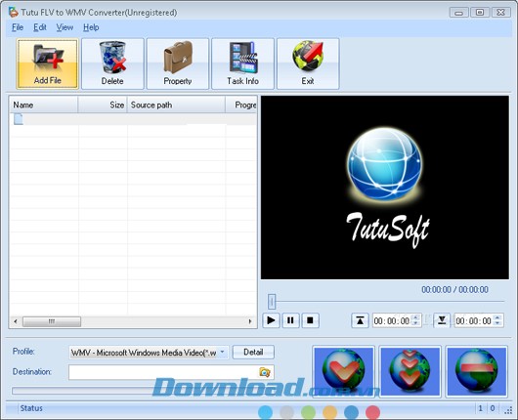518x420 pixels.
Task: Click the Progress column header
Action: pos(241,105)
